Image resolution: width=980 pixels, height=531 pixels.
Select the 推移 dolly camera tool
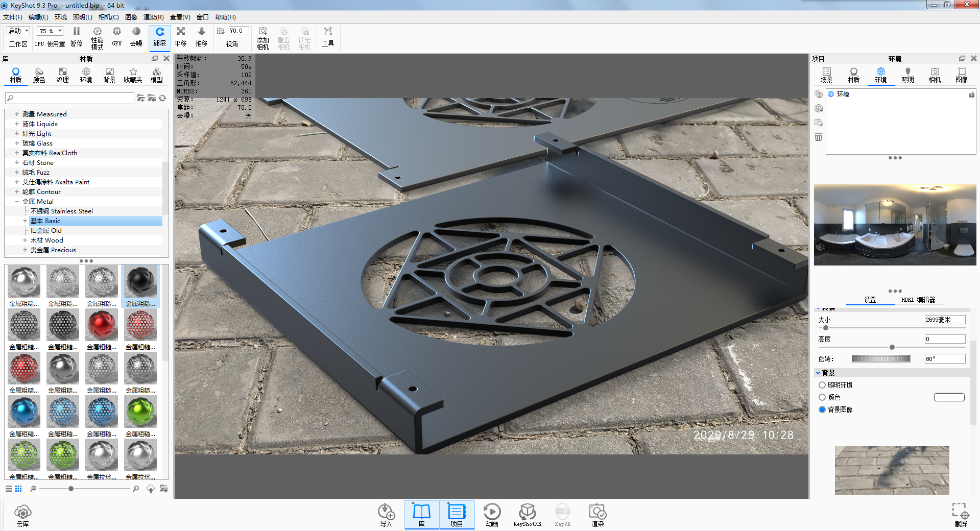click(x=202, y=37)
